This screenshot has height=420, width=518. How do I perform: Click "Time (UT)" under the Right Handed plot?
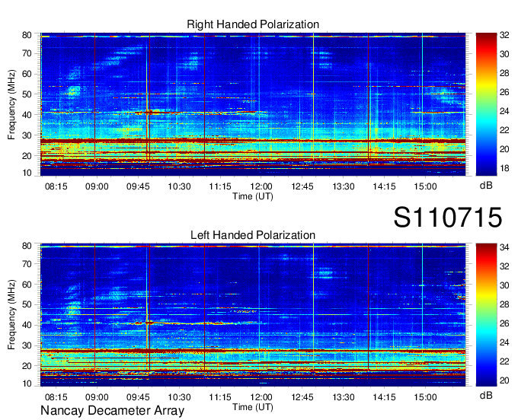tap(253, 196)
